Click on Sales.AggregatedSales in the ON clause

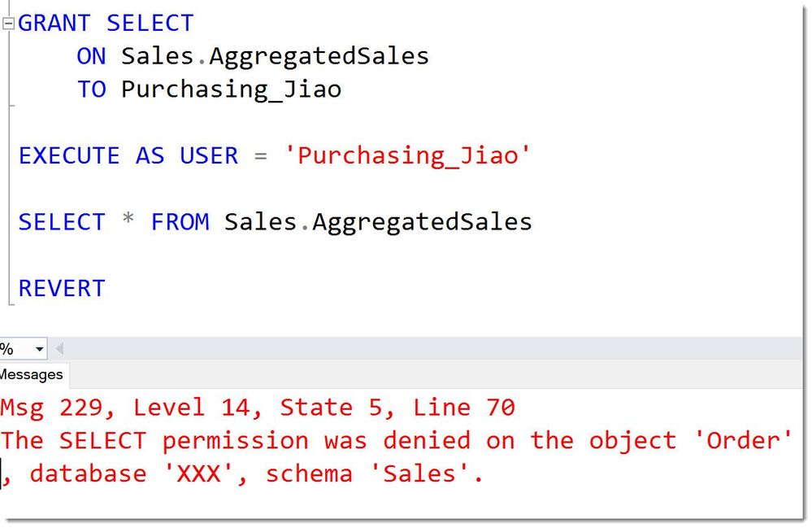coord(275,56)
